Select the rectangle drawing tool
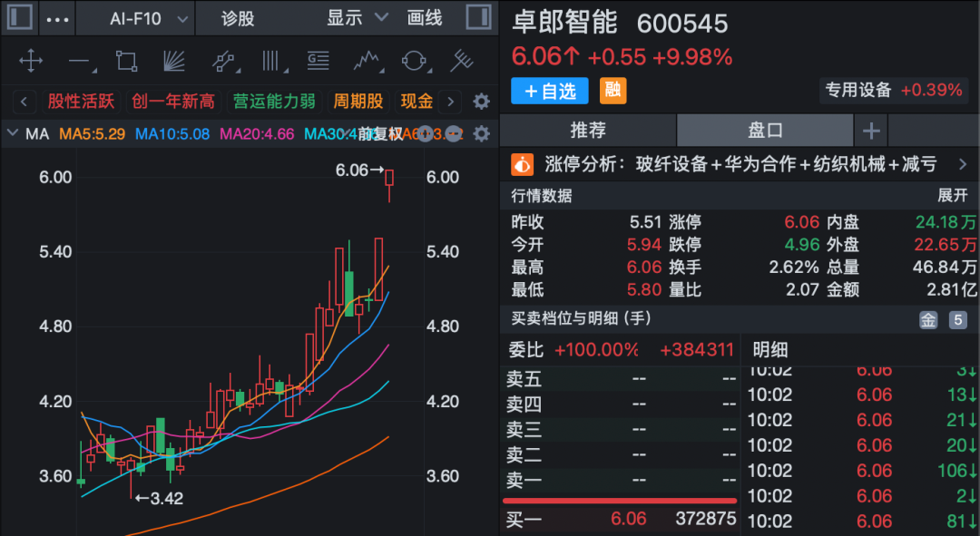The image size is (980, 536). tap(127, 62)
